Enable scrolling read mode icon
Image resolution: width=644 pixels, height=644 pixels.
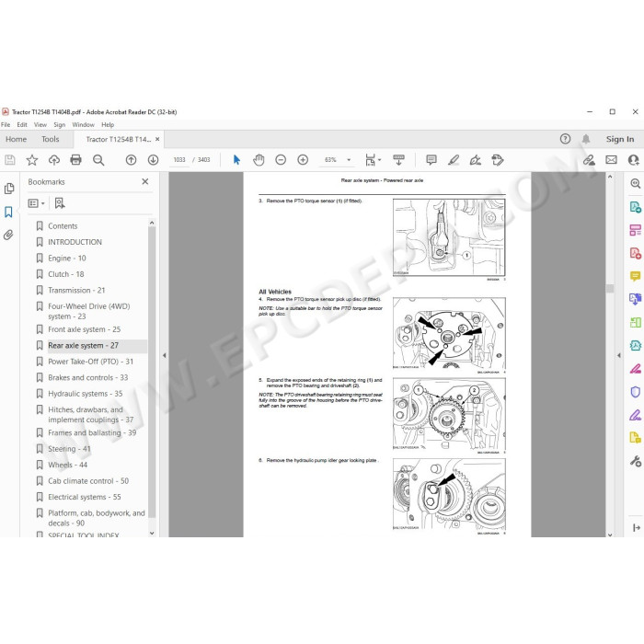pyautogui.click(x=398, y=160)
